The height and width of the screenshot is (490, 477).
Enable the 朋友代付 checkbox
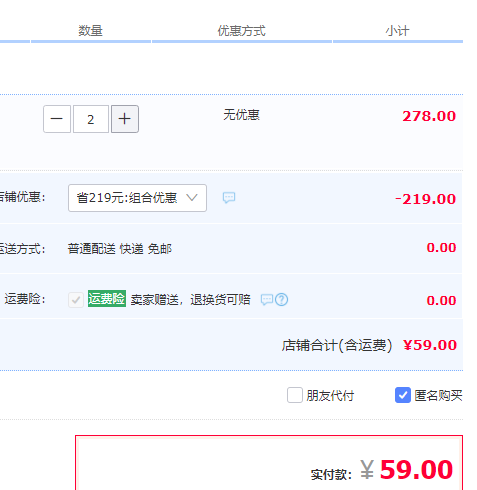pyautogui.click(x=295, y=395)
